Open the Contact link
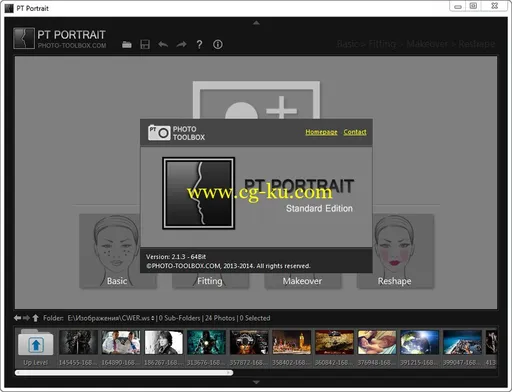512x392 pixels. (355, 132)
